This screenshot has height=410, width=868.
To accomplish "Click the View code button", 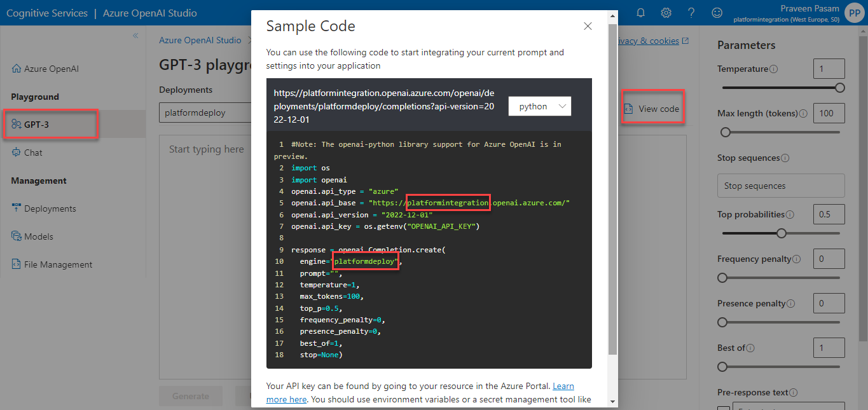I will pyautogui.click(x=652, y=109).
